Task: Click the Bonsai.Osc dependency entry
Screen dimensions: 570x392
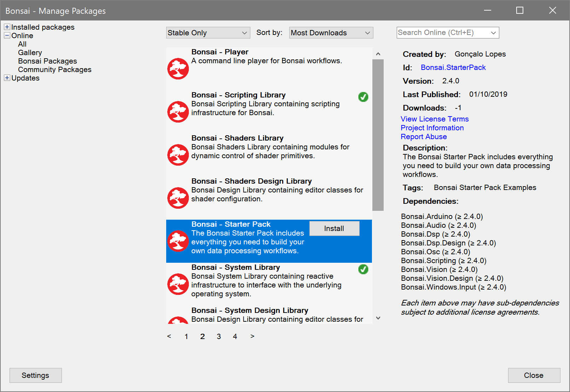Action: point(436,252)
